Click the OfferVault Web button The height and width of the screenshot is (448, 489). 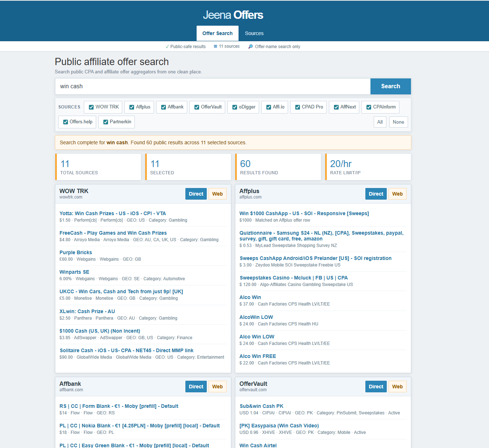397,387
